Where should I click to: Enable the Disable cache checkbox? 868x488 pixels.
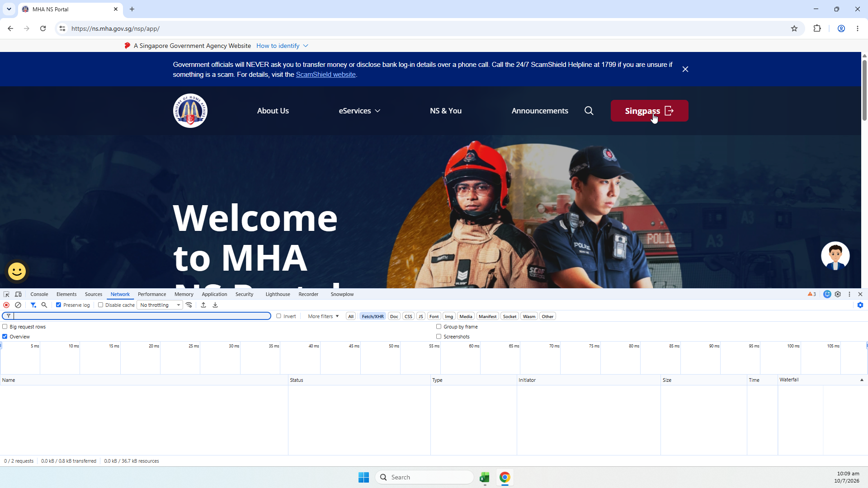click(x=100, y=305)
